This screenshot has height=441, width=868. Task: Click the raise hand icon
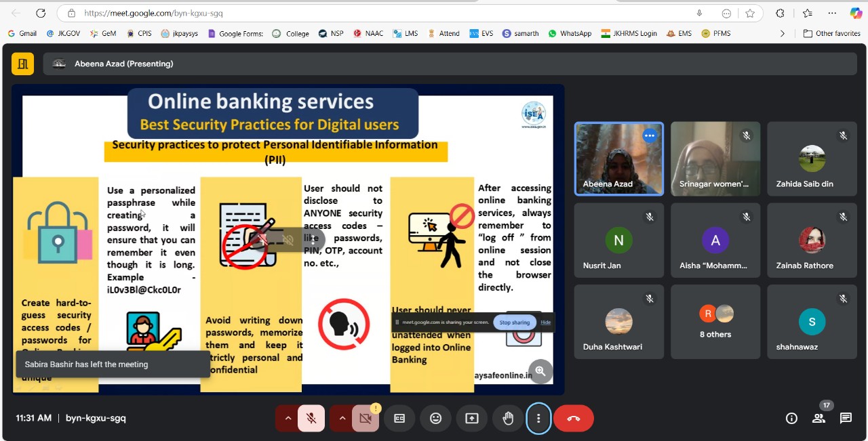(x=508, y=419)
